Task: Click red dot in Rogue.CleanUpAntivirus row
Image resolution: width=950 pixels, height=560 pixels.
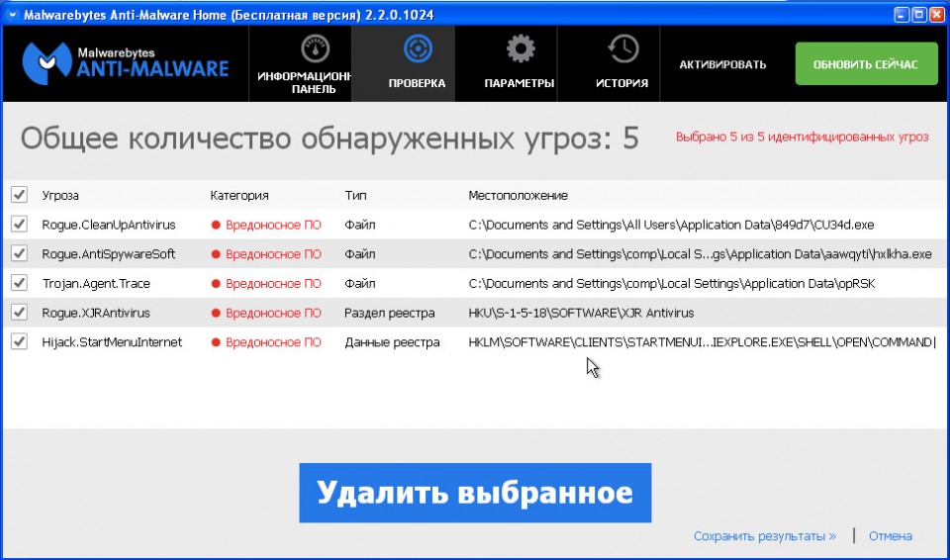Action: click(x=215, y=225)
